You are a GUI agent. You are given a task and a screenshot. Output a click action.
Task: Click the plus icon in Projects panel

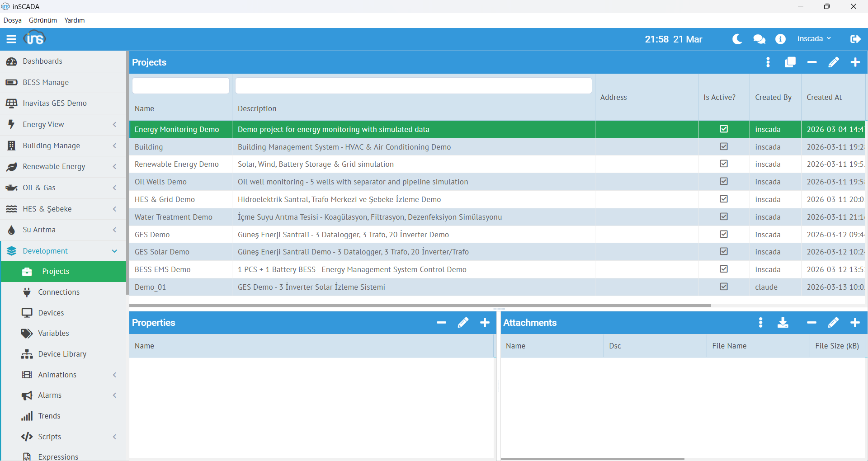[x=855, y=62]
